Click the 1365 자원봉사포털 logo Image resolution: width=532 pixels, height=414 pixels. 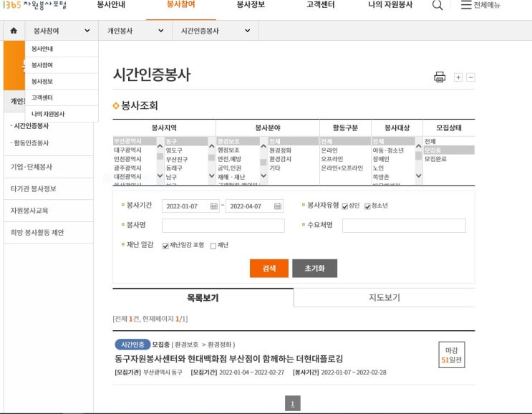point(34,5)
